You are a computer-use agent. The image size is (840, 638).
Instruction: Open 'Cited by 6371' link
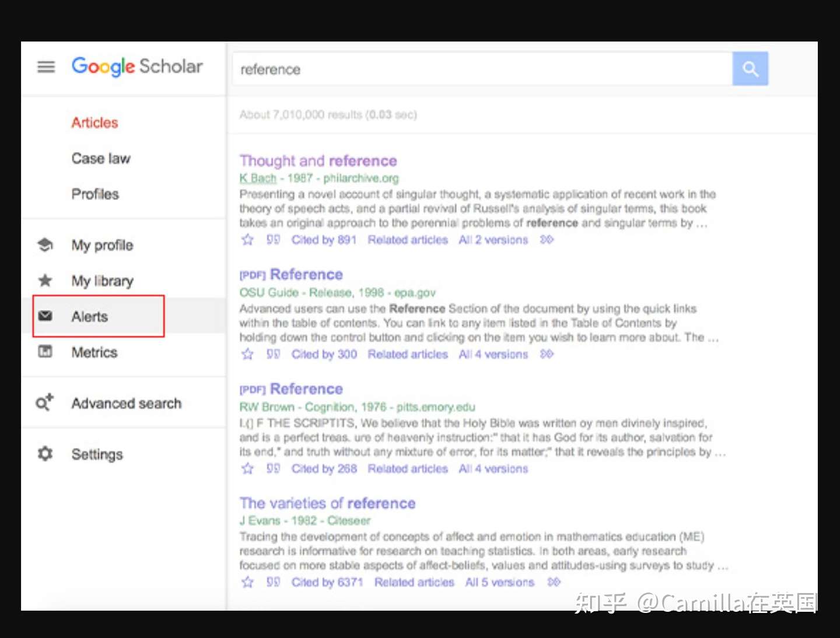click(x=327, y=582)
